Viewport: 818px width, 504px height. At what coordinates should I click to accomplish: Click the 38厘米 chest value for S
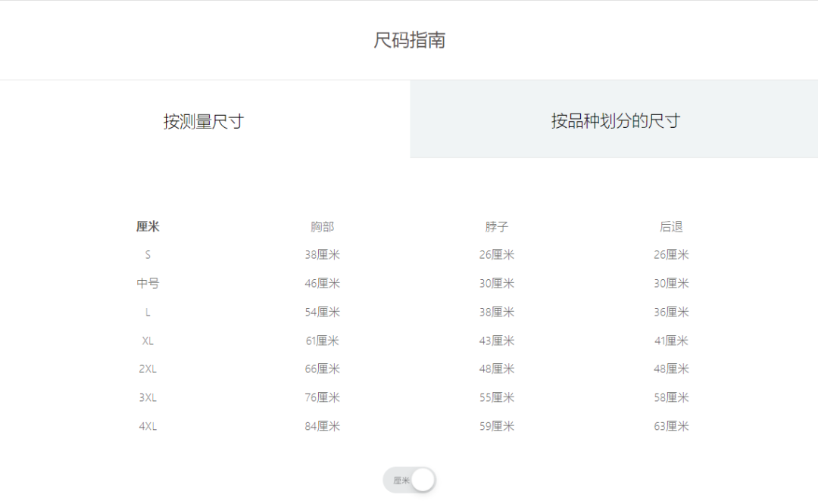(x=321, y=254)
